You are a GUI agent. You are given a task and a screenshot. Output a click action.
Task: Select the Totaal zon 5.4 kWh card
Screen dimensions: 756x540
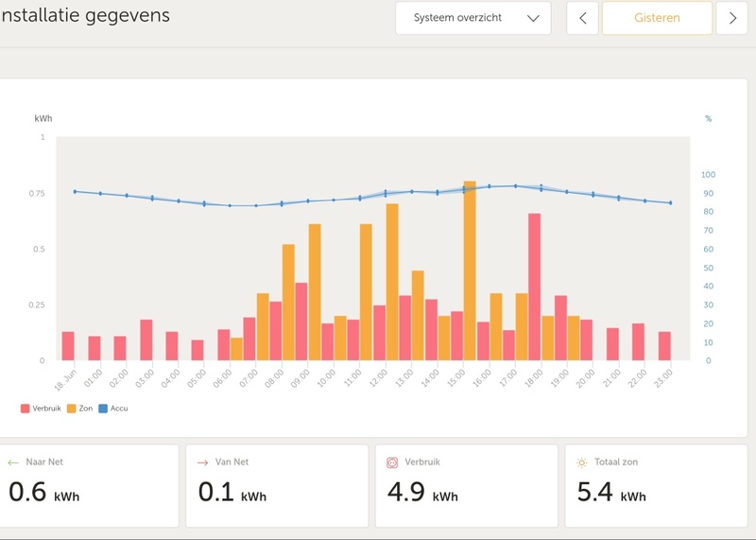pos(656,486)
